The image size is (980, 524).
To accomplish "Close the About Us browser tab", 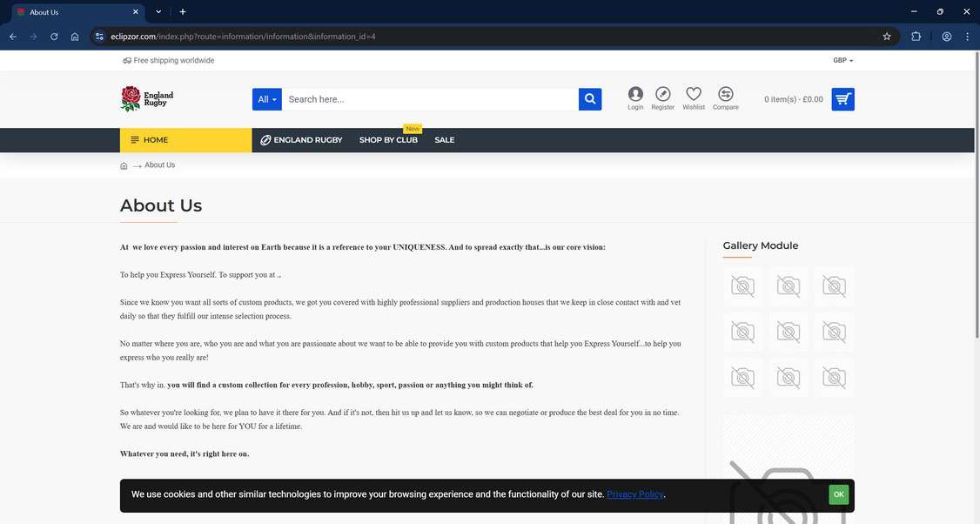I will click(136, 12).
